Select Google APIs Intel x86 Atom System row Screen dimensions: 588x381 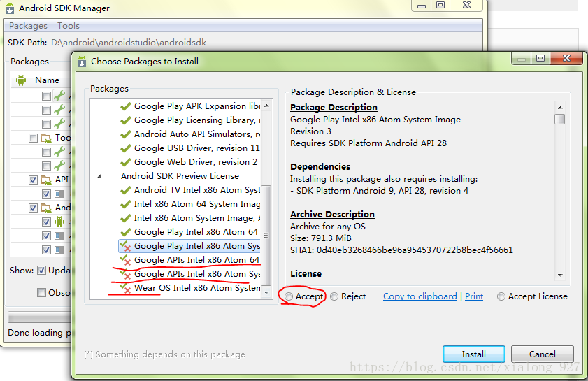(x=190, y=274)
